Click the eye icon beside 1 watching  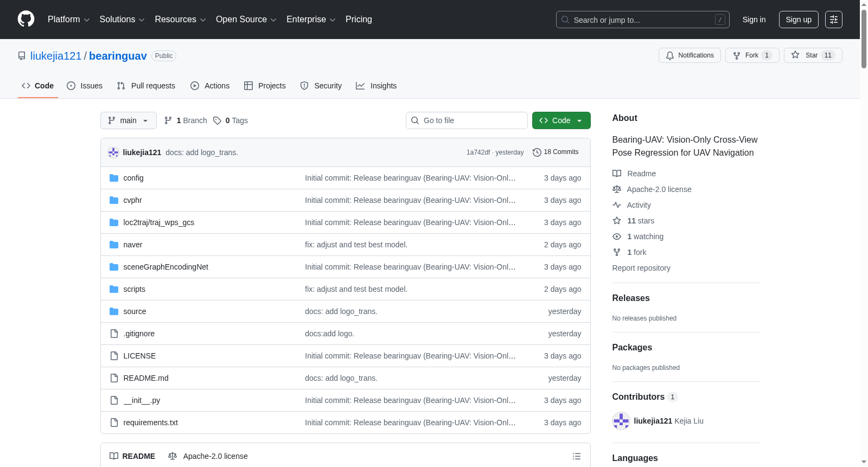617,236
